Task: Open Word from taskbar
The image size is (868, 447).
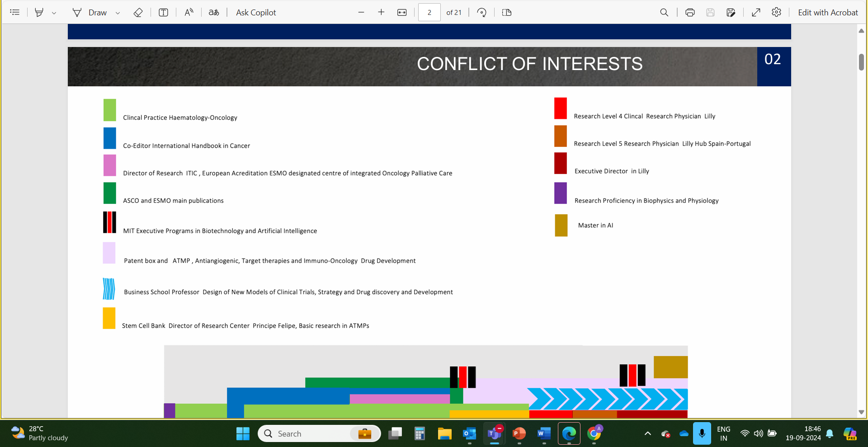Action: point(544,434)
